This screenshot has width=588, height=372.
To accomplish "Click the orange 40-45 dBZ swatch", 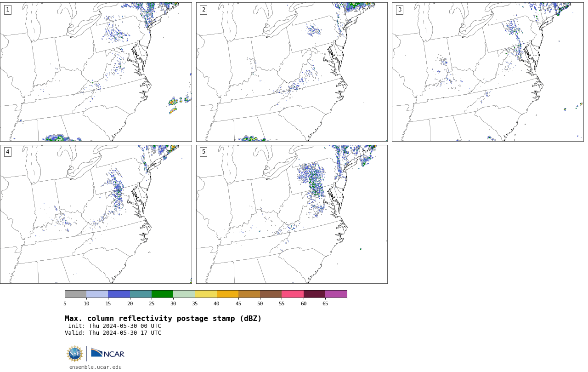I will [x=227, y=294].
